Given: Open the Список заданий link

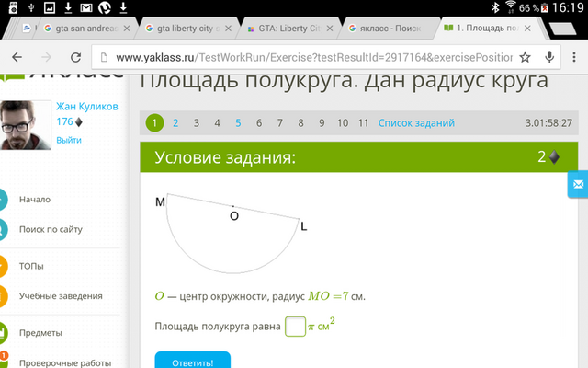Looking at the screenshot, I should click(x=416, y=123).
